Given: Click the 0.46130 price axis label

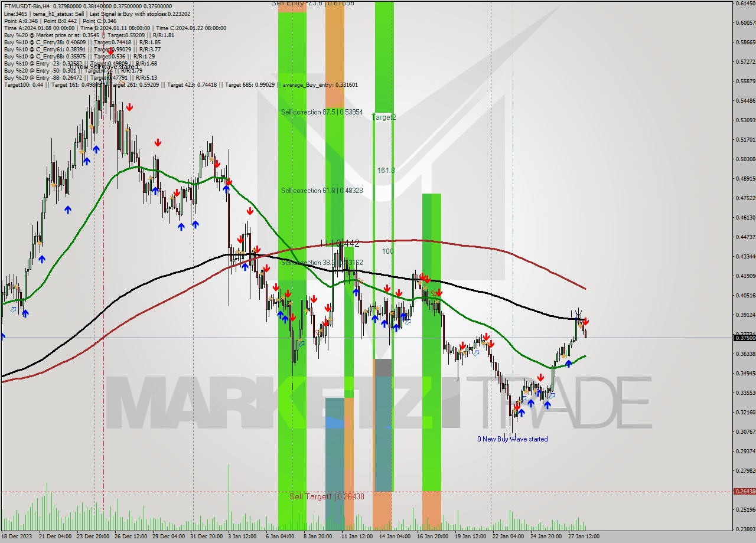Looking at the screenshot, I should click(745, 217).
